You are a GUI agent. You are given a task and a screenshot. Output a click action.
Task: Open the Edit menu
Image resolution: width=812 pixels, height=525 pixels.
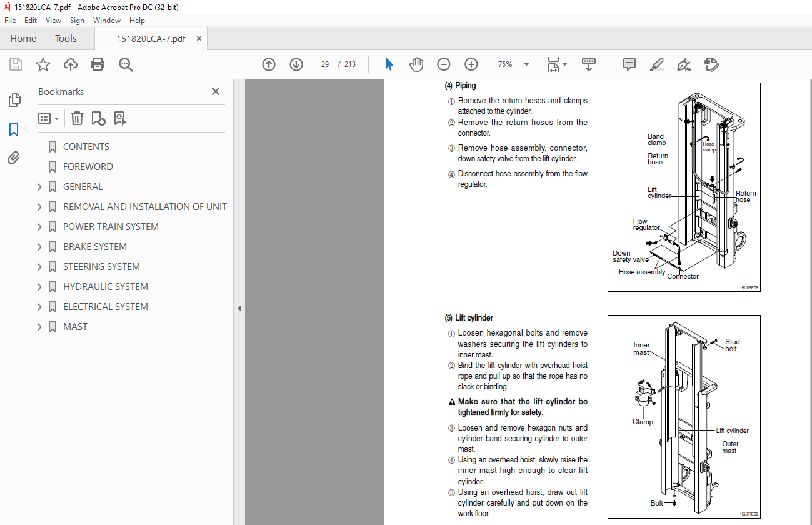coord(31,21)
